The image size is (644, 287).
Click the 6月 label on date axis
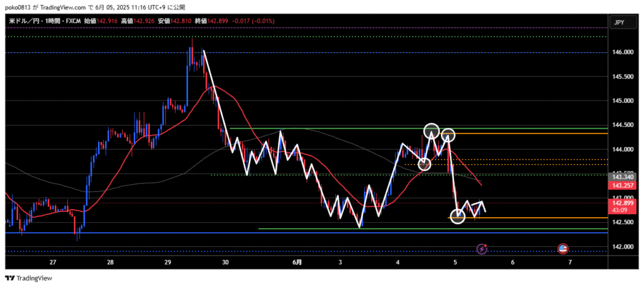point(297,263)
